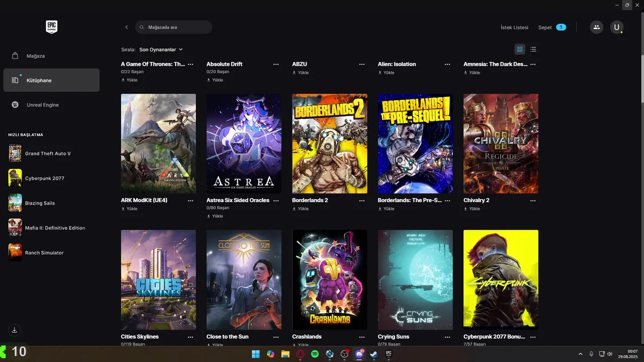
Task: Click Yükle under ABZU
Action: coord(300,72)
